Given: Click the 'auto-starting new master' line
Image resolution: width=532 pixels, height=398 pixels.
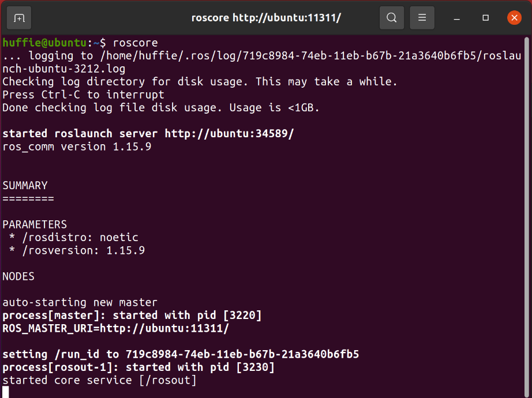Looking at the screenshot, I should (x=80, y=302).
